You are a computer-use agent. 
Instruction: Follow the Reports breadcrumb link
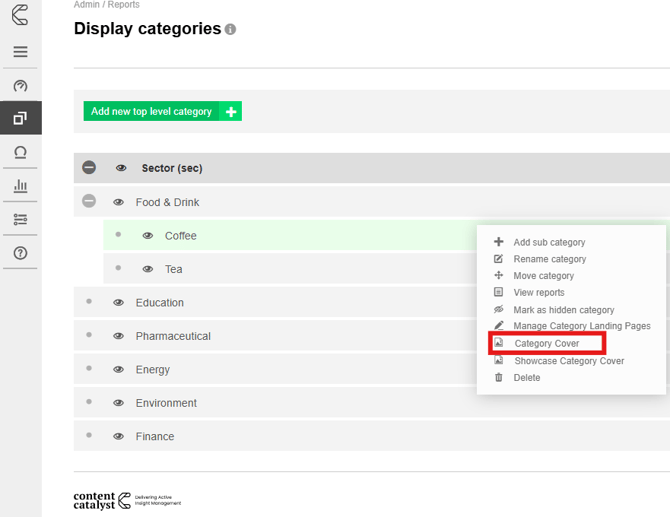pyautogui.click(x=124, y=5)
